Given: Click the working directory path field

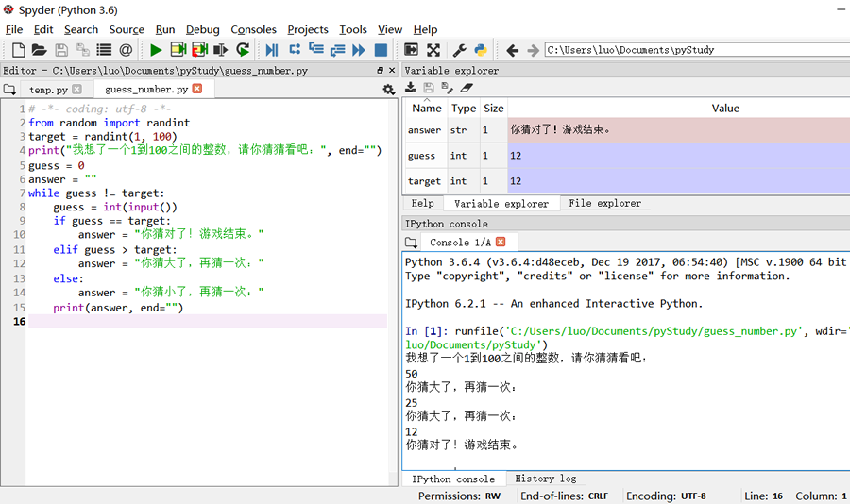Looking at the screenshot, I should pyautogui.click(x=697, y=50).
